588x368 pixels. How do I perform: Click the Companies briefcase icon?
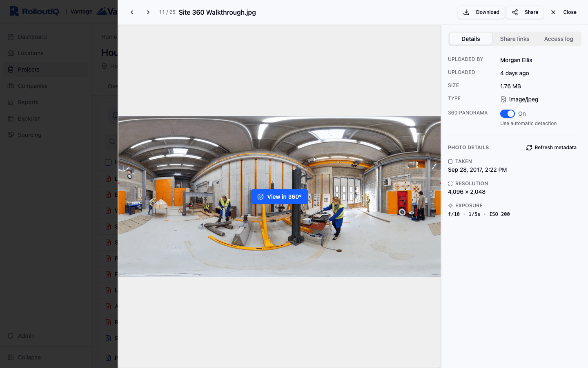pos(11,86)
